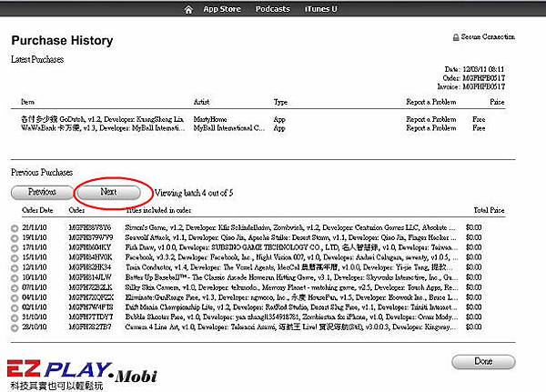Expand order dated 02/11/10

click(x=15, y=308)
